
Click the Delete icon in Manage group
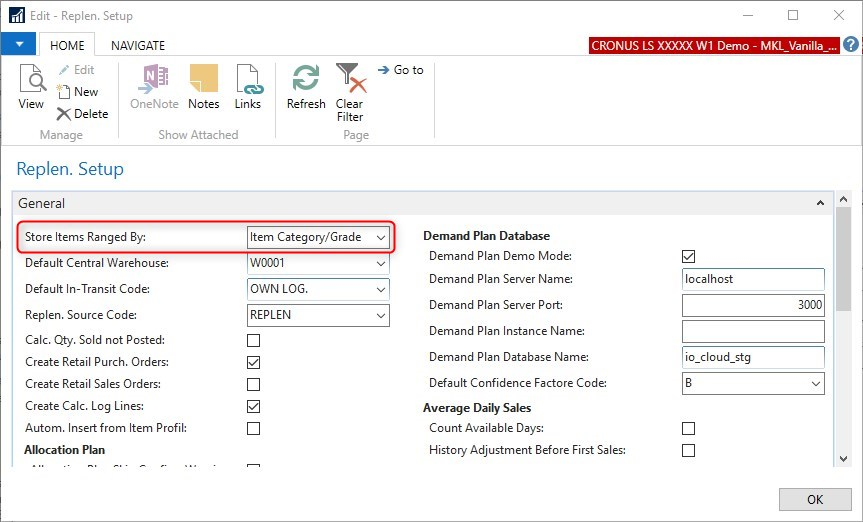pyautogui.click(x=82, y=114)
